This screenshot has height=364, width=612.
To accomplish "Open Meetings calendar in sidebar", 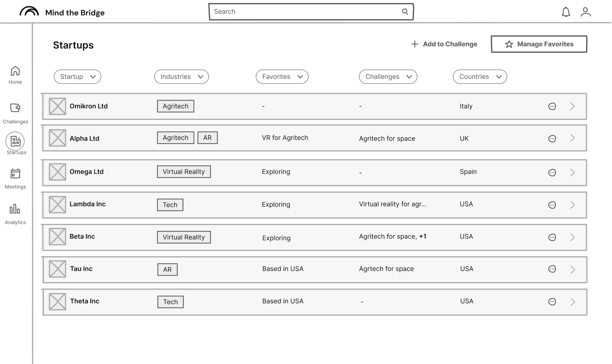I will point(15,178).
